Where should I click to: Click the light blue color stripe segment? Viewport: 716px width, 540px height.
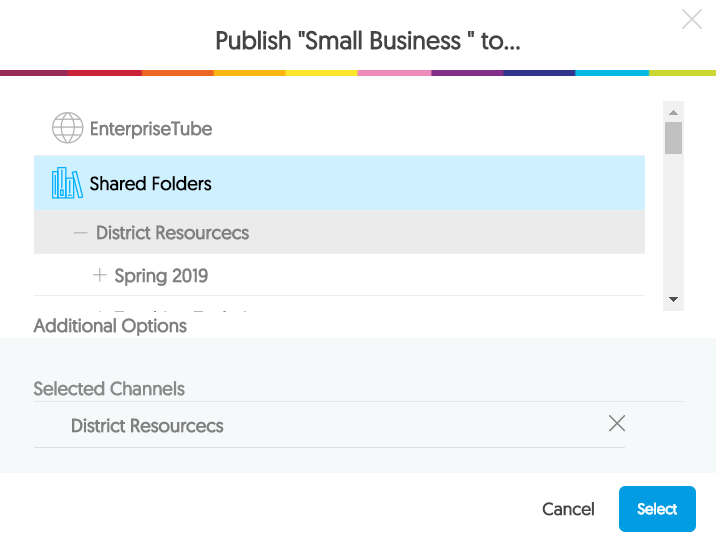point(611,73)
